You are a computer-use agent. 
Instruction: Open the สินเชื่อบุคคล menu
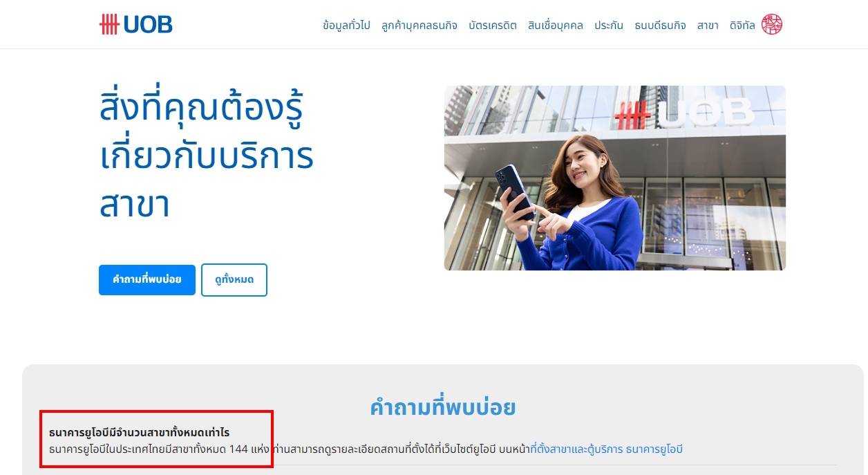tap(556, 26)
